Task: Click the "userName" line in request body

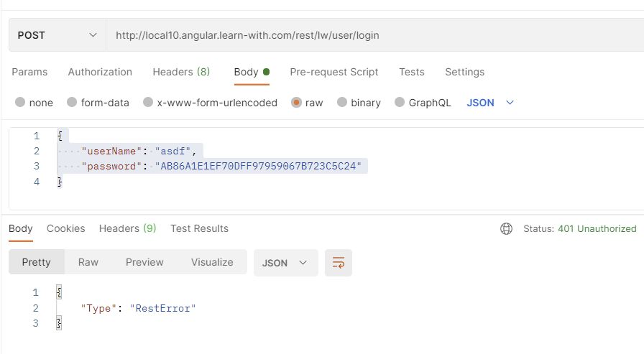Action: pos(139,151)
